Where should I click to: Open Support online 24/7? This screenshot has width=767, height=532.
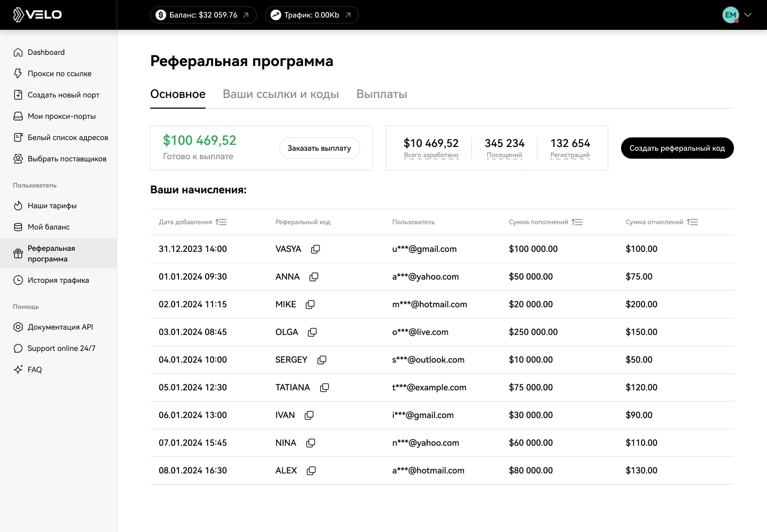(x=58, y=348)
